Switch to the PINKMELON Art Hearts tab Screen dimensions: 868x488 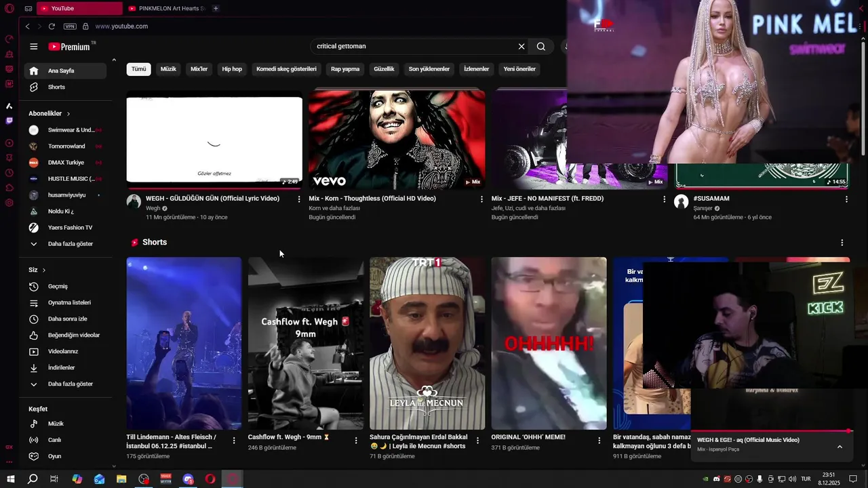pos(167,8)
